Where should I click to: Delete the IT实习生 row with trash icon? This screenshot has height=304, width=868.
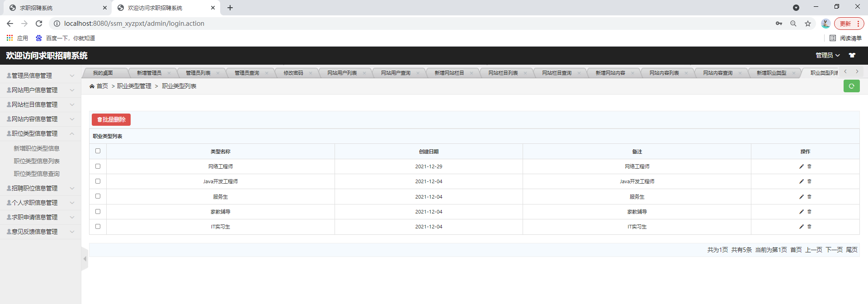pos(809,227)
